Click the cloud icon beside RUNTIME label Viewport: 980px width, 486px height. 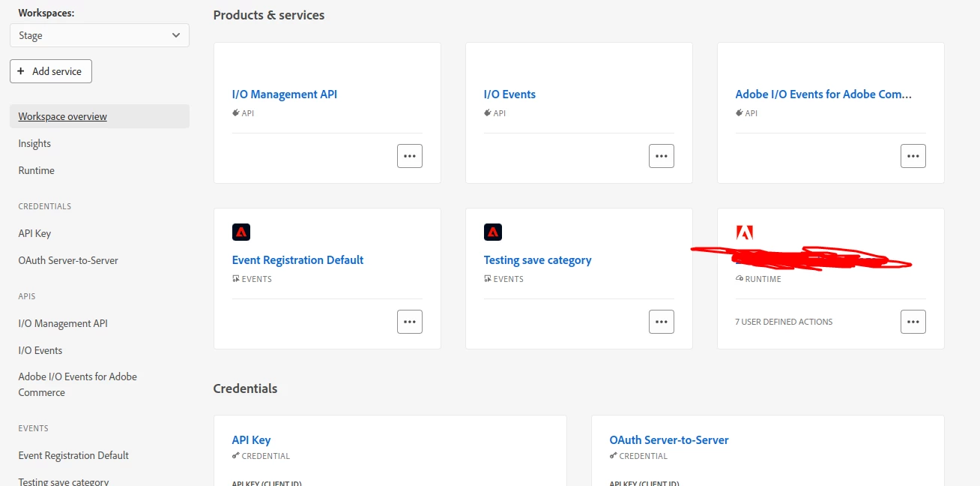[x=739, y=279]
